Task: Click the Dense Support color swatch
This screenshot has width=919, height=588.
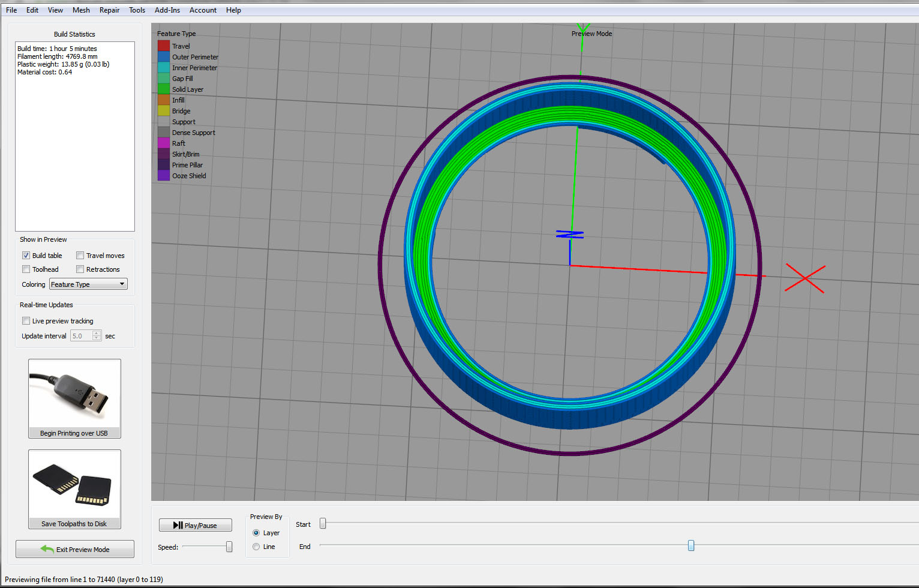Action: coord(164,133)
